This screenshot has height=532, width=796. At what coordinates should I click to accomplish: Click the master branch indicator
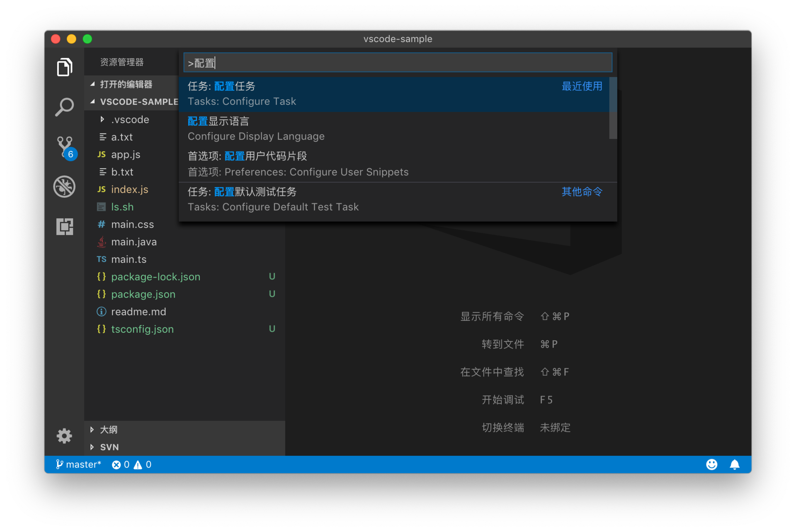point(79,464)
